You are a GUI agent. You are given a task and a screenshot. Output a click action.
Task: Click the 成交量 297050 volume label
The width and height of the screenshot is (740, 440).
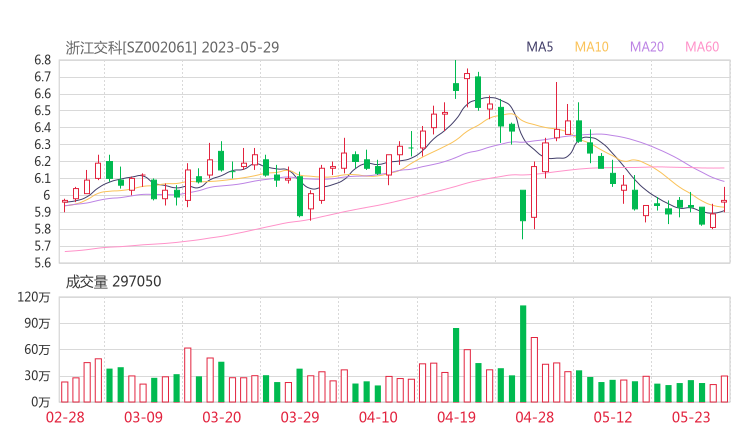click(x=113, y=282)
